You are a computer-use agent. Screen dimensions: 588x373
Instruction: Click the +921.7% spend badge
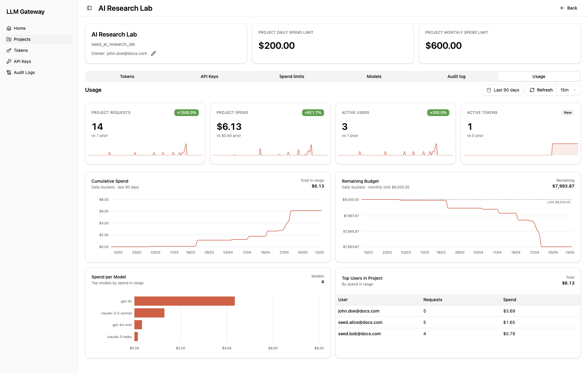[313, 113]
